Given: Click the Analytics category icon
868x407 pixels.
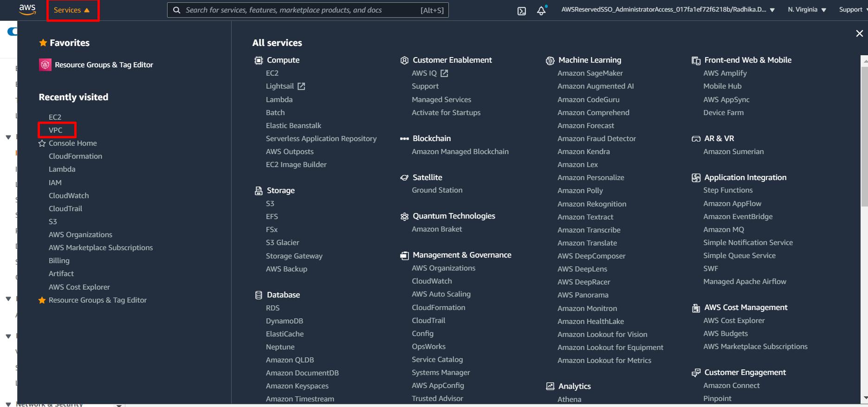Looking at the screenshot, I should click(550, 386).
